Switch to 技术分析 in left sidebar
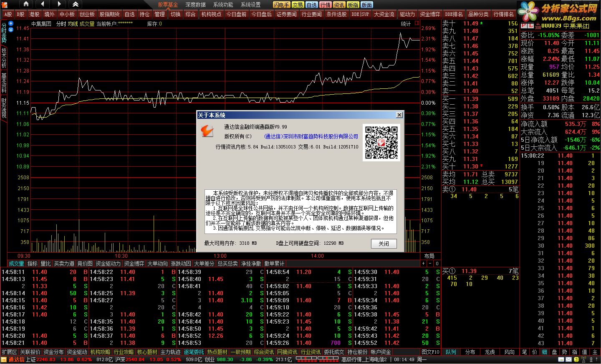 point(4,58)
